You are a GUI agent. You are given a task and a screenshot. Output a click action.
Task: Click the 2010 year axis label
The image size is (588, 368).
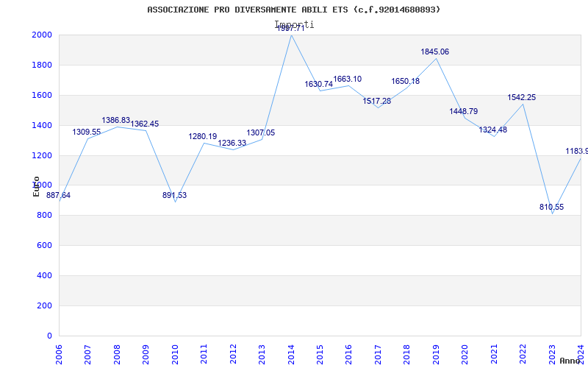click(x=175, y=355)
